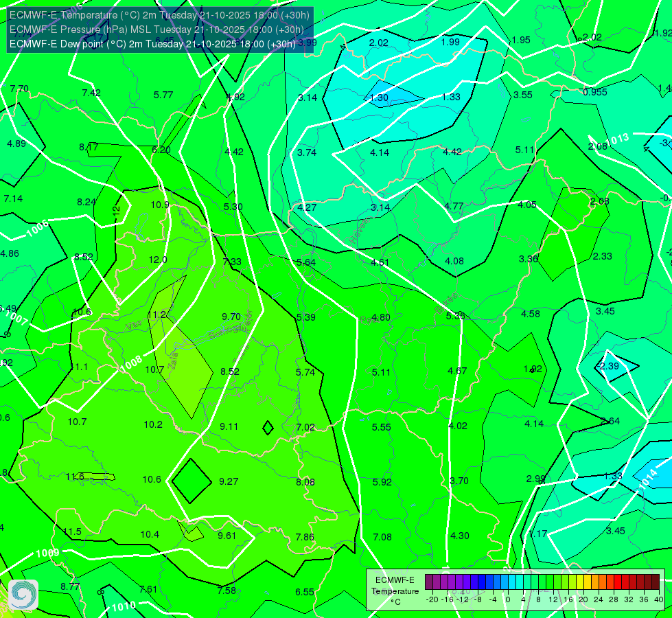The width and height of the screenshot is (672, 618).
Task: Click the 7.70 dew point value
Action: (19, 89)
